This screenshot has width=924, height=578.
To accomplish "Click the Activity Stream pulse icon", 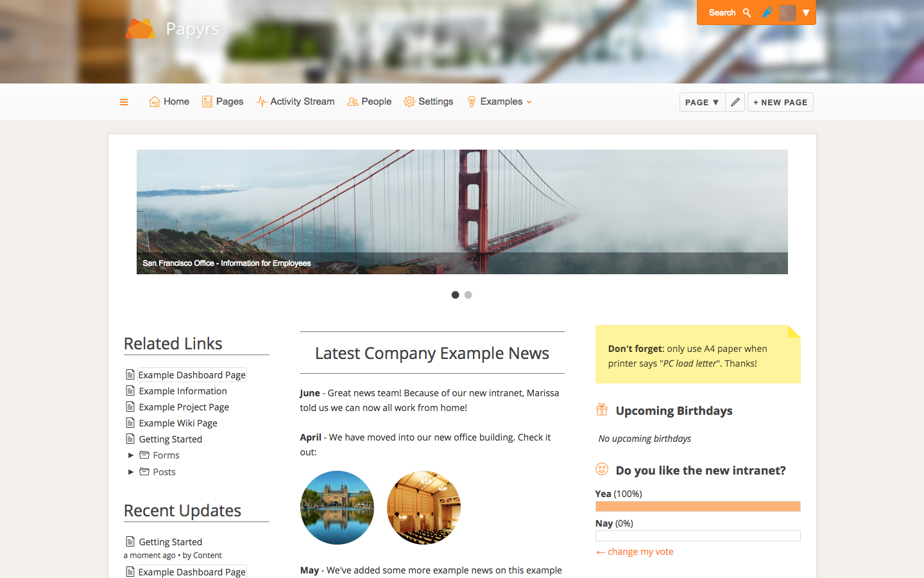I will point(261,101).
